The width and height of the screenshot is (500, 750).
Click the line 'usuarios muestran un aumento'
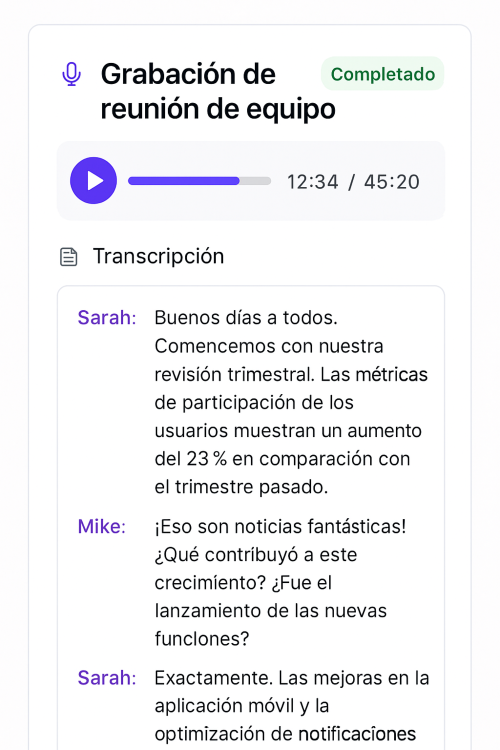click(288, 431)
